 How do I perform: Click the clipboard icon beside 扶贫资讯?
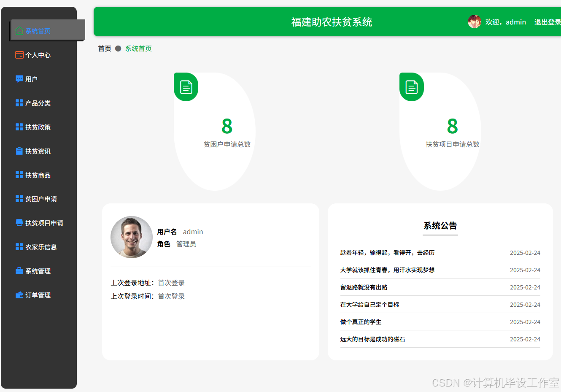tap(19, 151)
